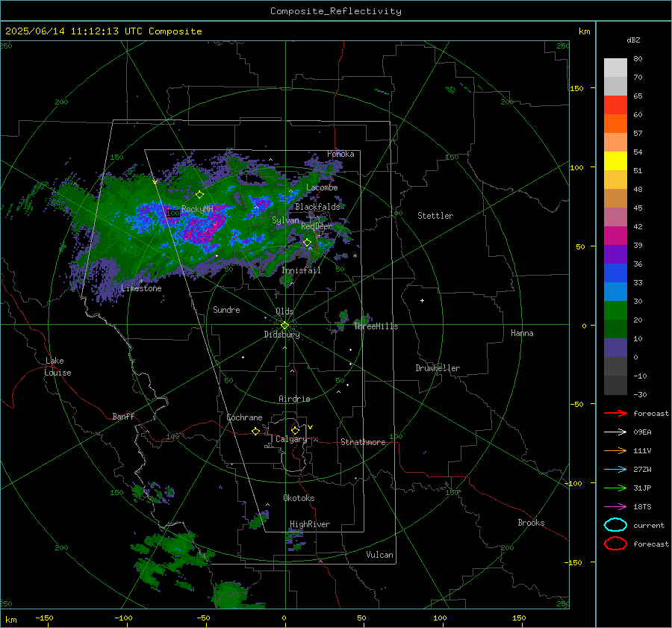This screenshot has height=628, width=672.
Task: Click the cyan current ellipse icon
Action: click(615, 525)
